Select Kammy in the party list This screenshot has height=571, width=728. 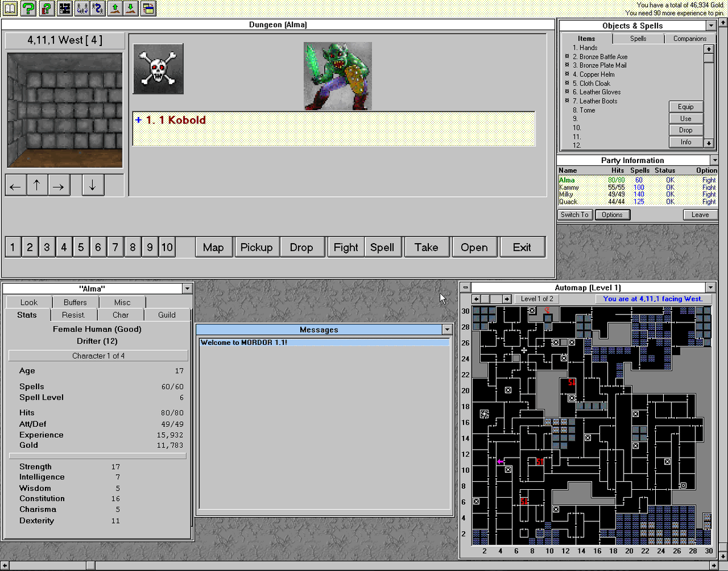(638, 187)
